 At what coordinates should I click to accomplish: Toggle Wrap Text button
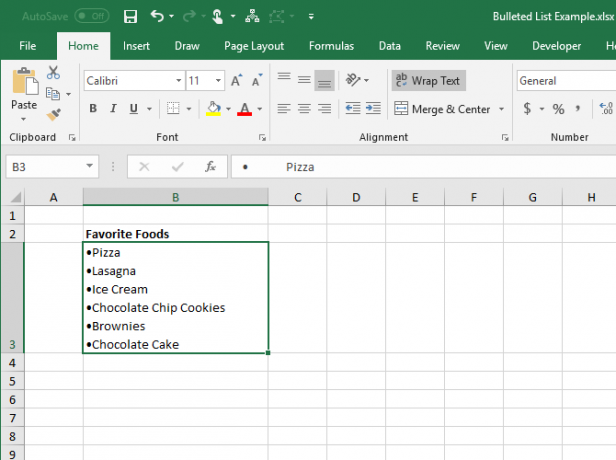pos(429,81)
